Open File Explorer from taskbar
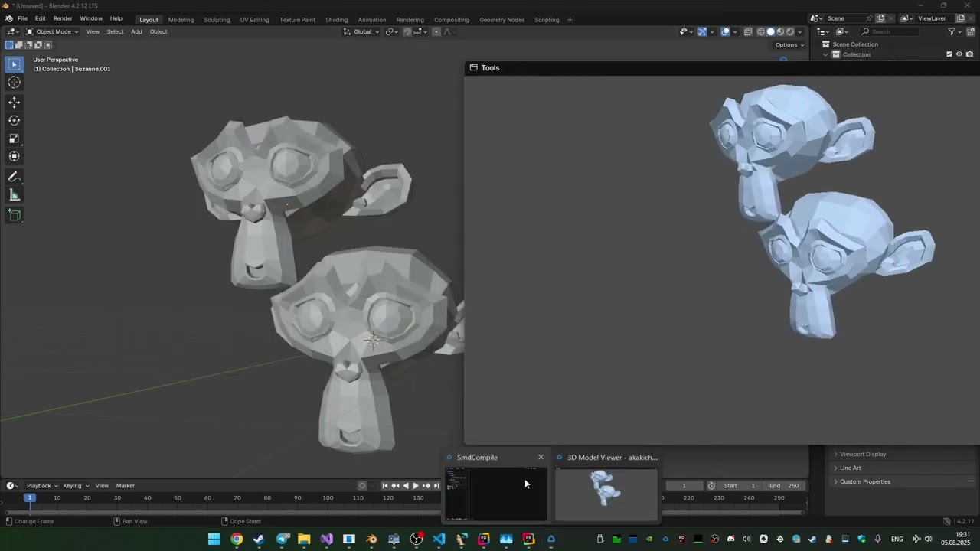 click(x=304, y=540)
